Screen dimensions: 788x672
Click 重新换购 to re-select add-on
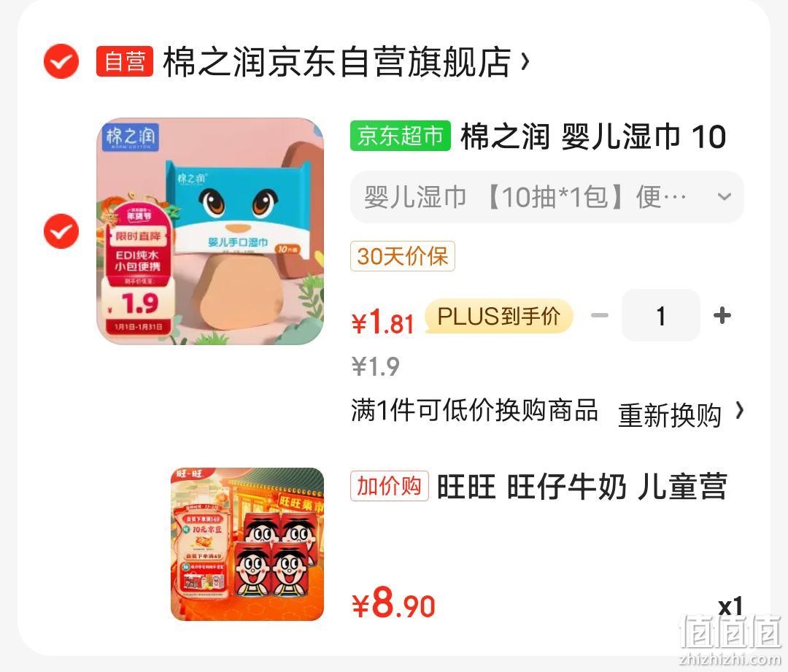[670, 415]
